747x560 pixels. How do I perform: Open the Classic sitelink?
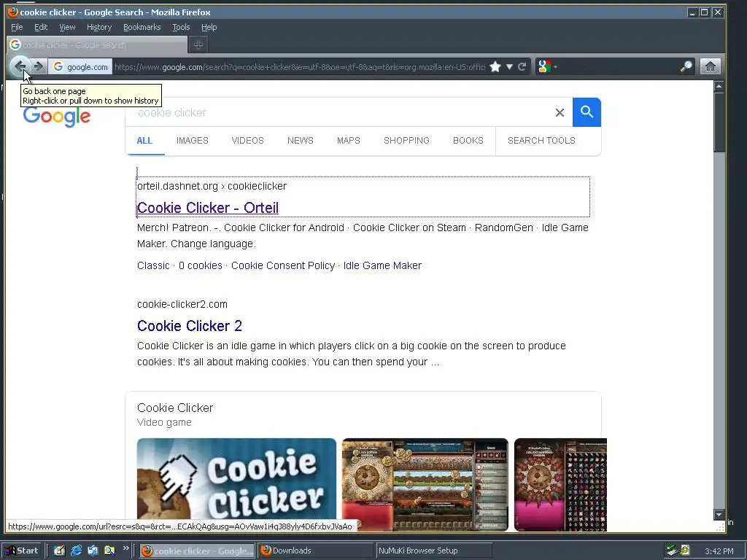coord(153,265)
